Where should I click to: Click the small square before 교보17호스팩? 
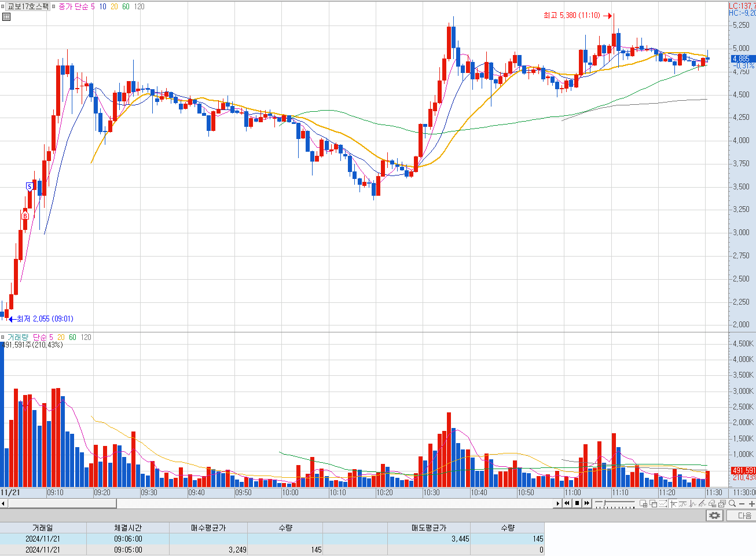point(3,6)
